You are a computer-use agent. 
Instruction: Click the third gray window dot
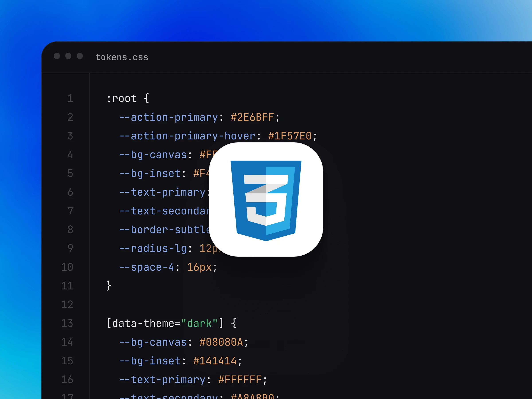click(x=80, y=56)
